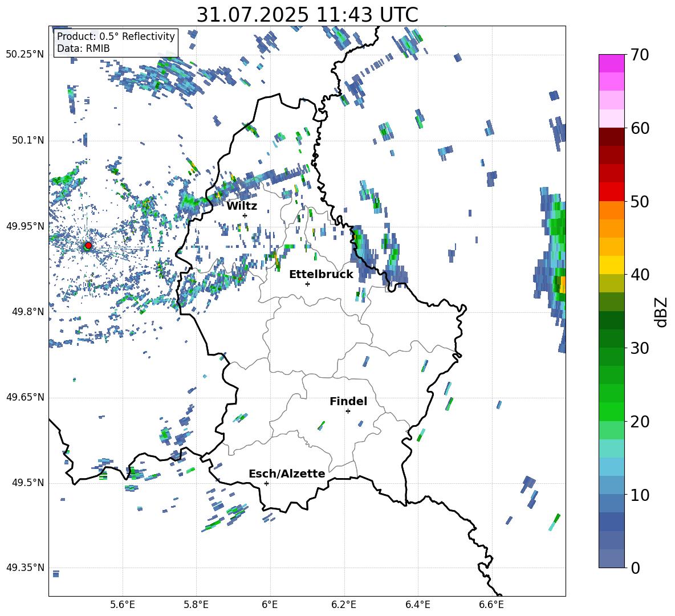Click the 6°E longitude label
Viewport: 675px width, 616px height.
[270, 605]
